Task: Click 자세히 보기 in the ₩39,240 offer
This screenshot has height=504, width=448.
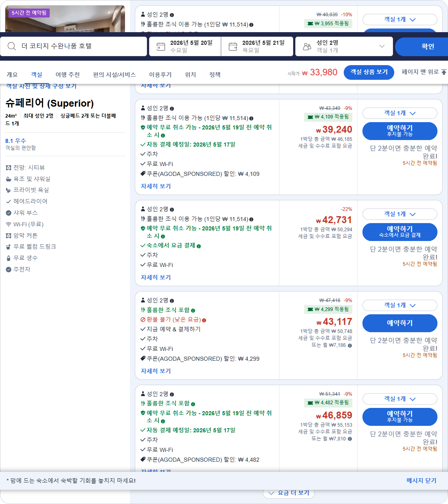Action: pos(156,186)
